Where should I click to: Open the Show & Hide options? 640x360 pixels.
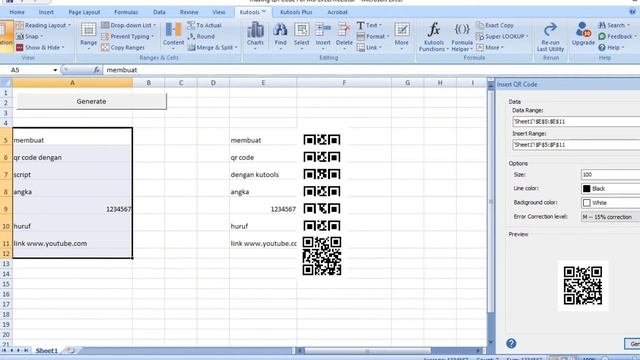pyautogui.click(x=40, y=47)
